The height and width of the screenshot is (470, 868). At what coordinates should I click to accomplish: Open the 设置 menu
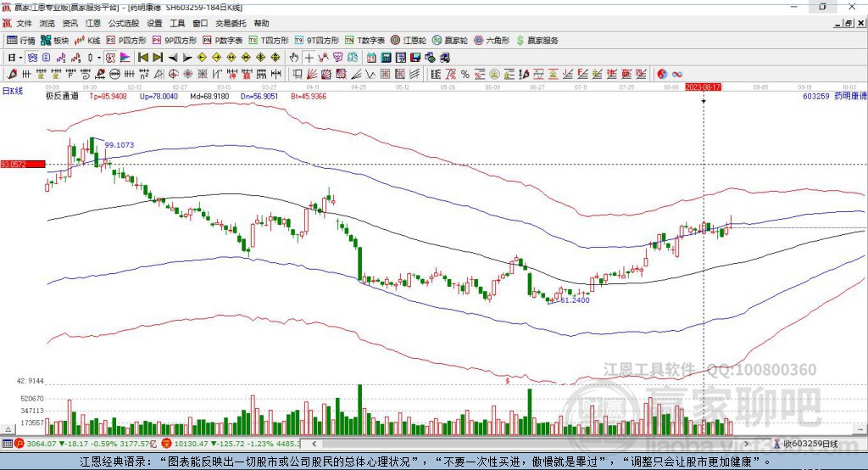click(154, 23)
